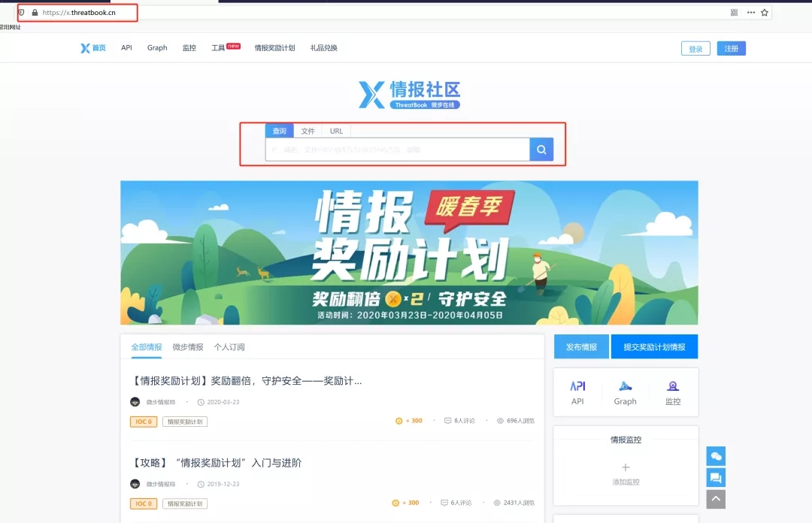The height and width of the screenshot is (523, 812).
Task: Click the 微步情报局 author of the 2020-03-23 post
Action: click(161, 402)
